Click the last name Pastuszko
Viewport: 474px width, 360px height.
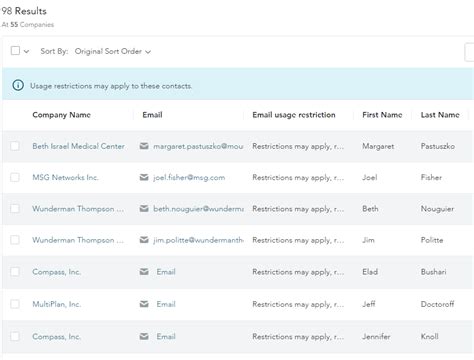coord(438,146)
